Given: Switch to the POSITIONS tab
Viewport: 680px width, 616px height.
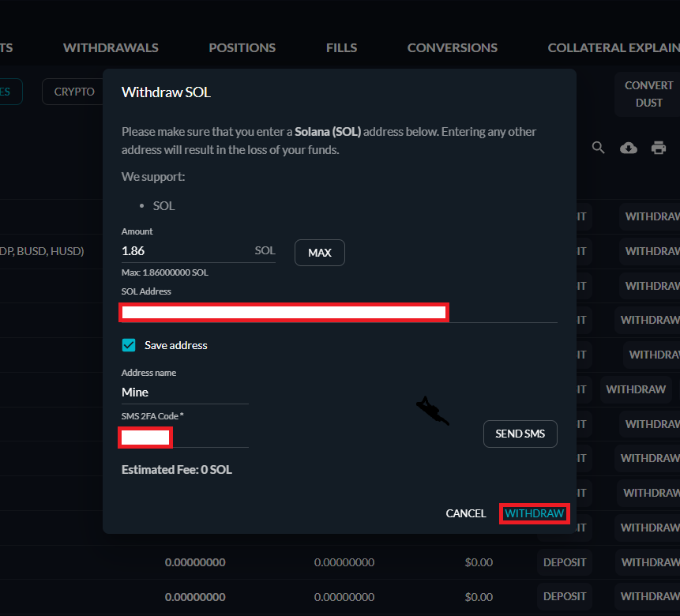Looking at the screenshot, I should 242,47.
